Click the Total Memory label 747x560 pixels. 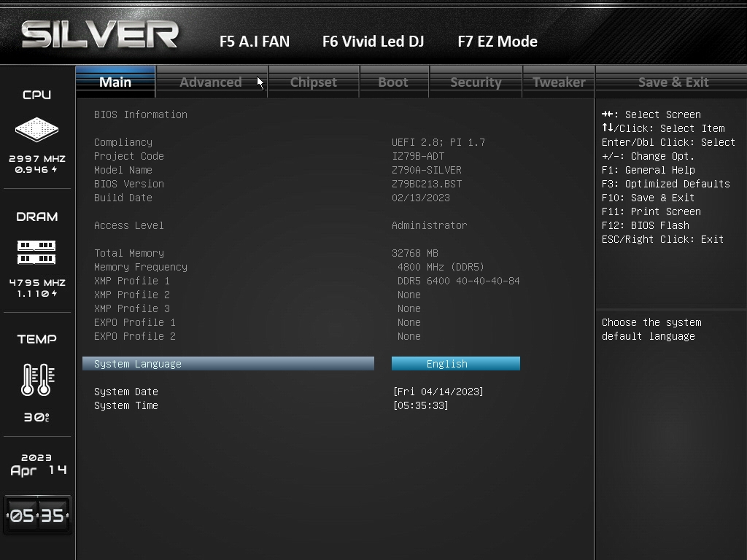click(129, 253)
